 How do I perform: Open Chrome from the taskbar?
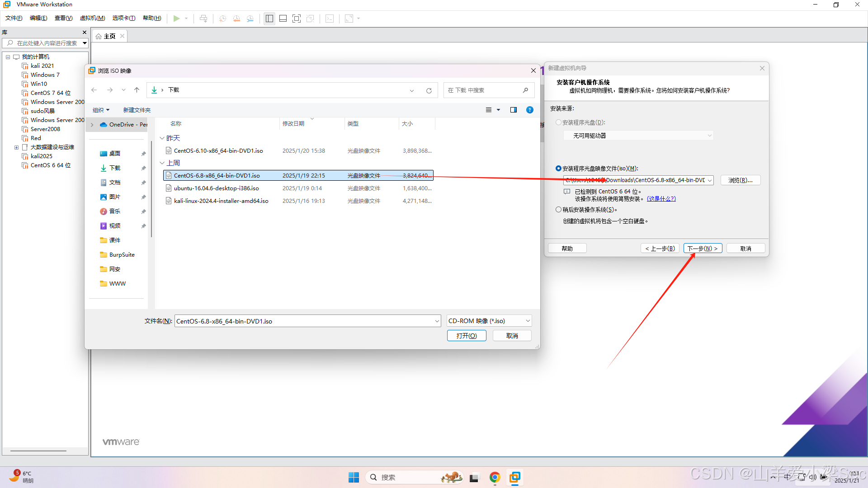pyautogui.click(x=495, y=477)
